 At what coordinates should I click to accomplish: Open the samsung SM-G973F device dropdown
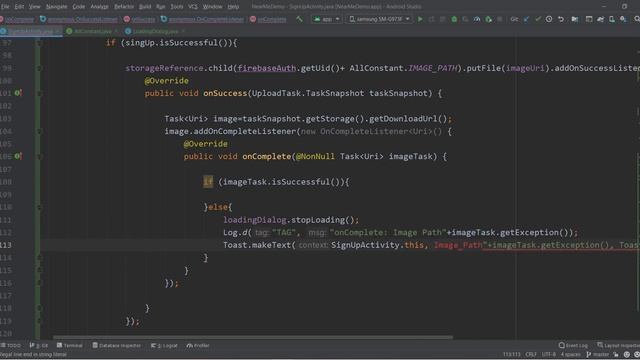point(379,19)
